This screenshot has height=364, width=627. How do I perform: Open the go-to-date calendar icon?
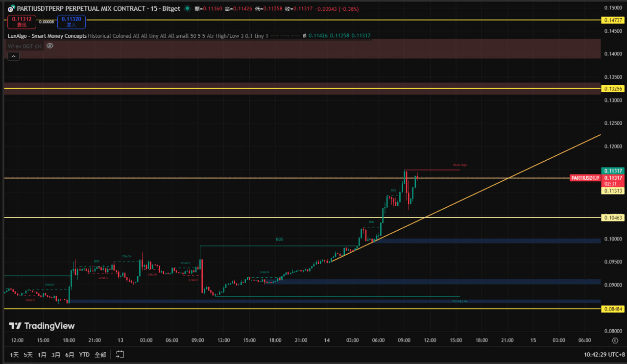point(120,354)
